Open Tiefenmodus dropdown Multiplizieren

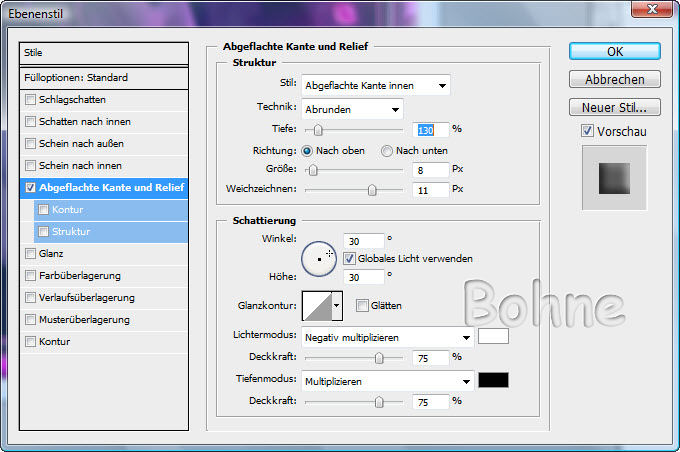387,381
